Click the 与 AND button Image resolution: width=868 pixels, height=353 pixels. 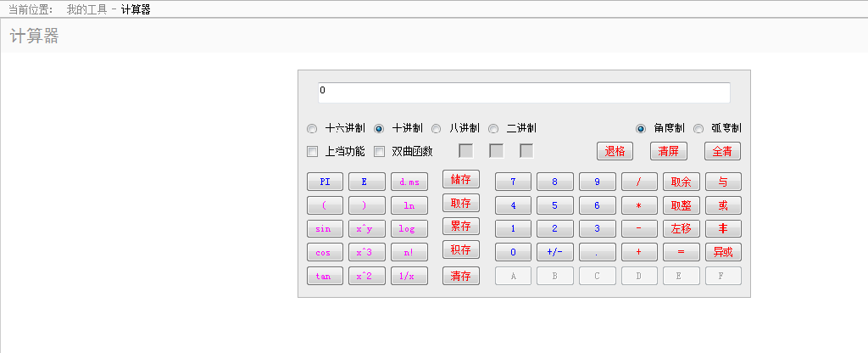pos(723,182)
